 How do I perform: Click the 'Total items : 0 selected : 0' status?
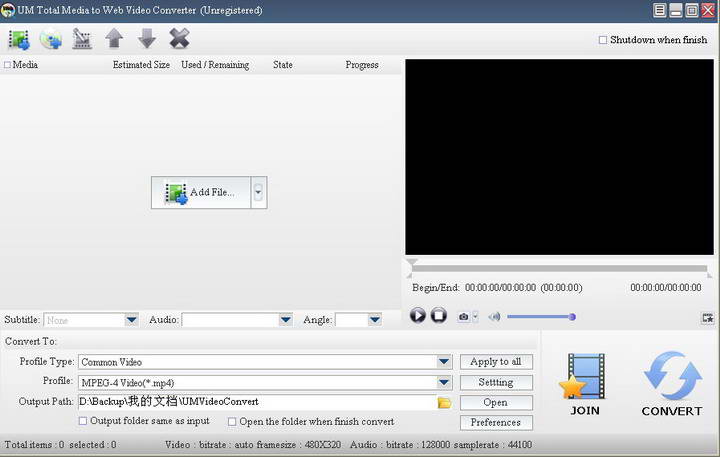pos(60,445)
